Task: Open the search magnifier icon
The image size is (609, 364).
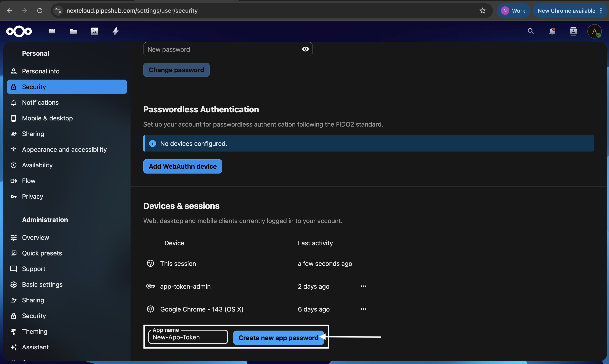Action: [531, 31]
